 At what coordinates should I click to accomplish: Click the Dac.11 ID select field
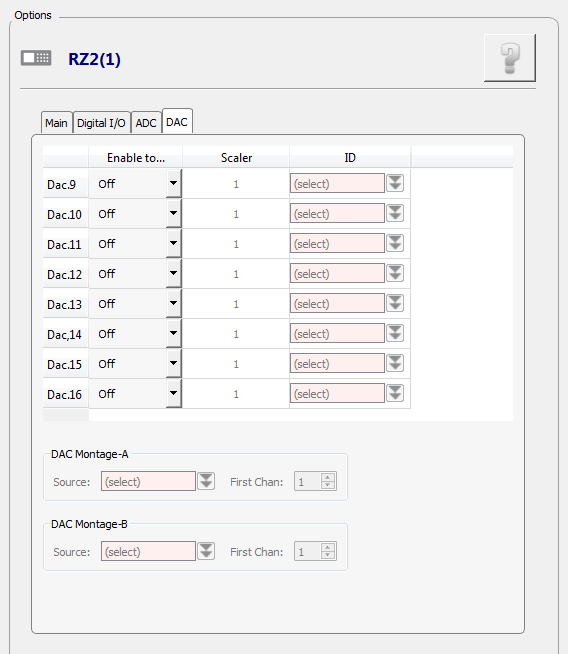point(337,243)
